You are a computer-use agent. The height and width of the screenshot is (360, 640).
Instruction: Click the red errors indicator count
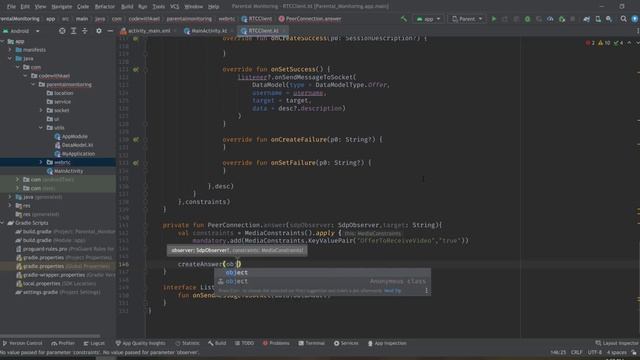click(x=590, y=43)
